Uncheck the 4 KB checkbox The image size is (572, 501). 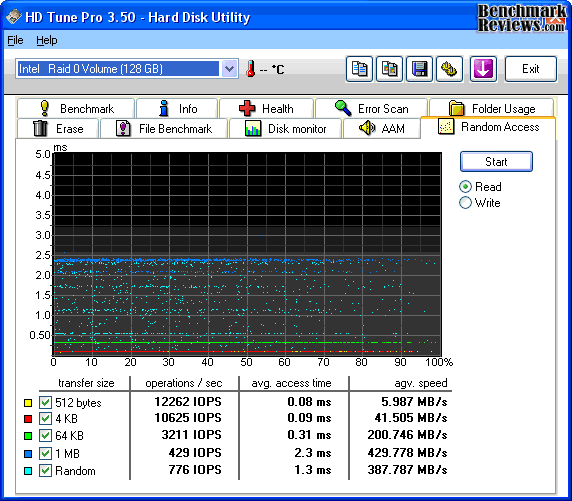pyautogui.click(x=45, y=419)
